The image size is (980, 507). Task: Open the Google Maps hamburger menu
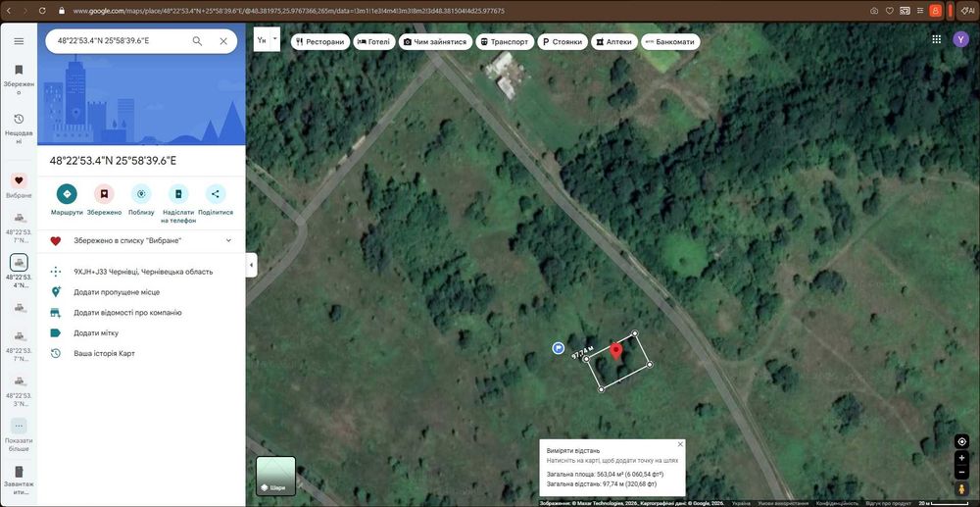tap(19, 41)
